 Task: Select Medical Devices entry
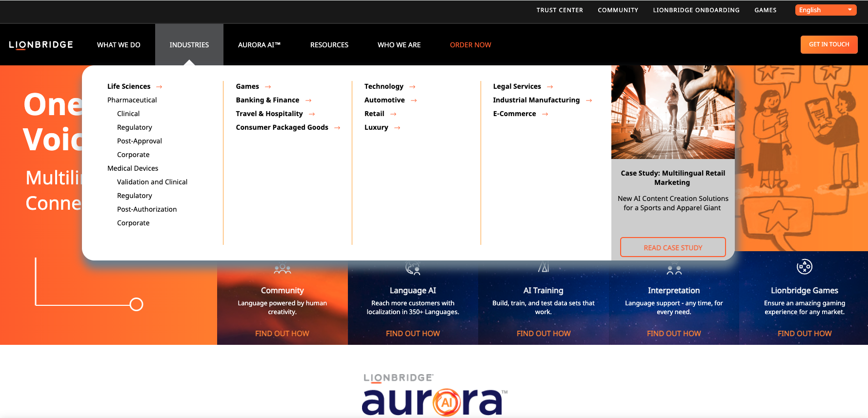[133, 168]
